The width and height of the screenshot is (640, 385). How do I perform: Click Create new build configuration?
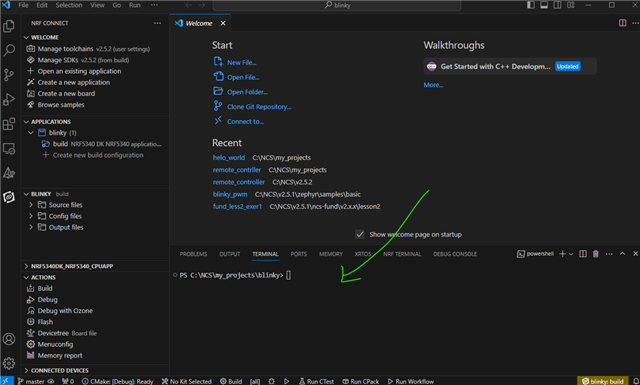98,155
